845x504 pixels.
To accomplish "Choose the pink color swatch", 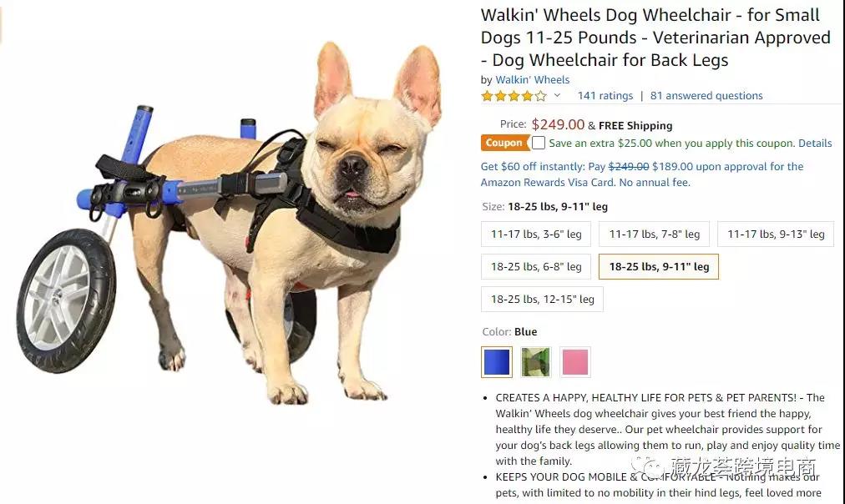I will [x=575, y=362].
